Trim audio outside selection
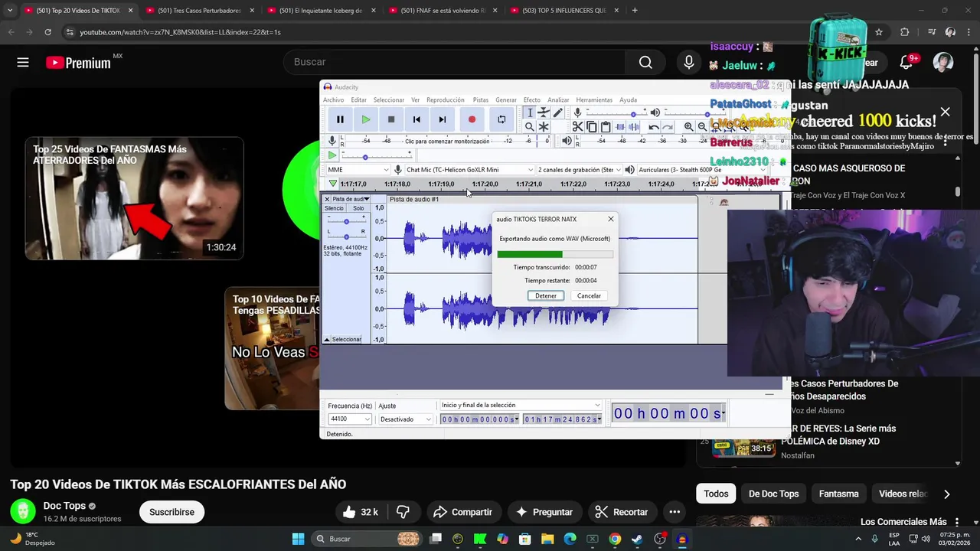 (x=620, y=127)
